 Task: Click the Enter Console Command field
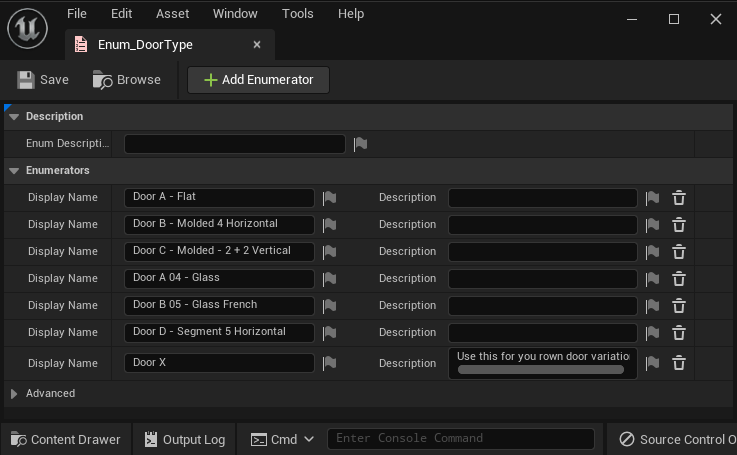tap(461, 439)
